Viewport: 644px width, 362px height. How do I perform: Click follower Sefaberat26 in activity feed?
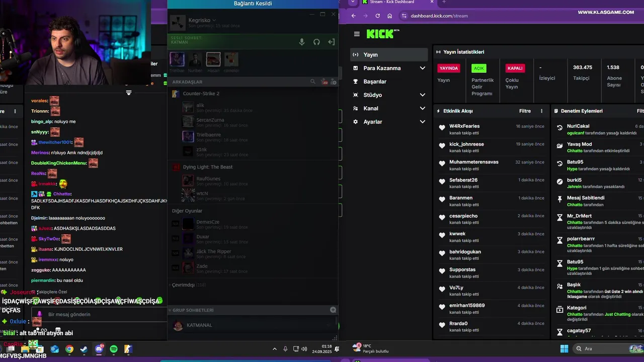point(463,180)
